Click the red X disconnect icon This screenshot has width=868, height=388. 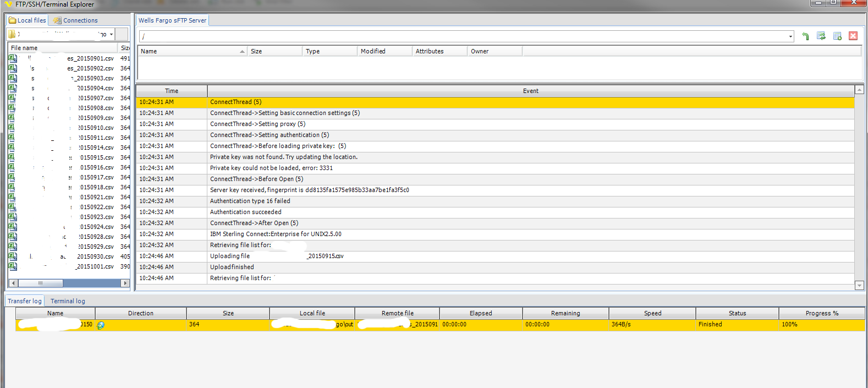click(x=853, y=36)
